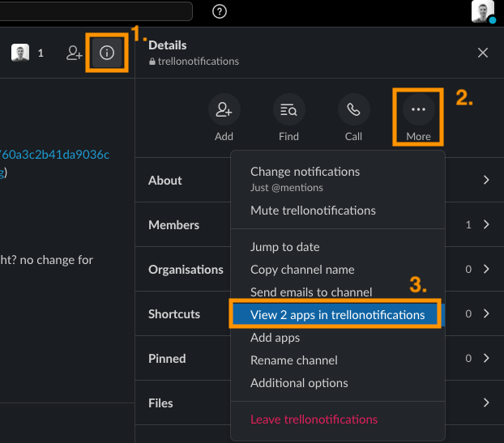Expand the Pinned section chevron
The image size is (504, 443).
click(486, 358)
